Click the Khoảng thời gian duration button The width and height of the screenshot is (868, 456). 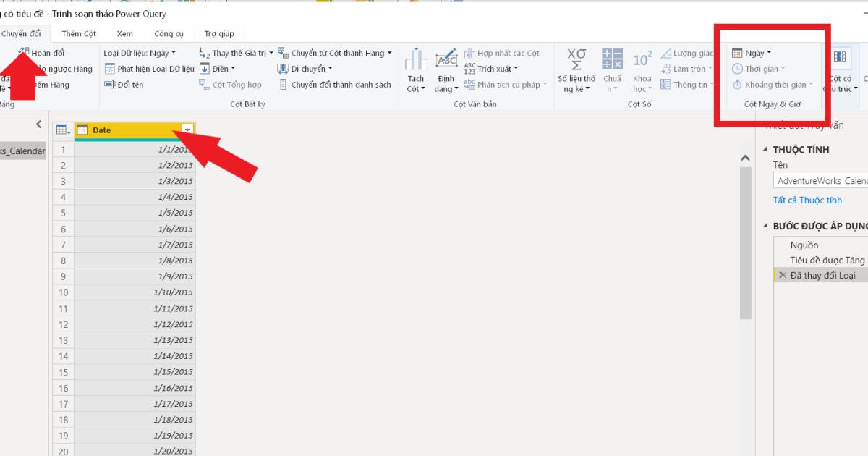pyautogui.click(x=772, y=85)
